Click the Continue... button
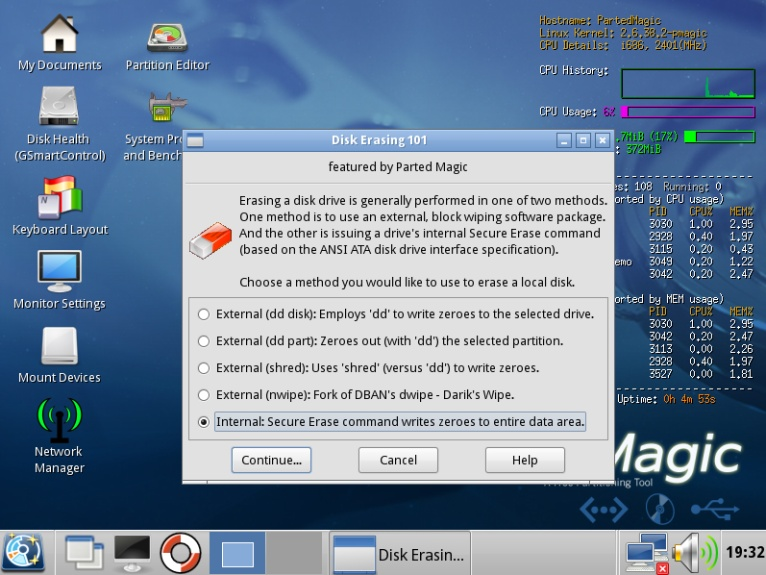The image size is (766, 575). pyautogui.click(x=271, y=460)
